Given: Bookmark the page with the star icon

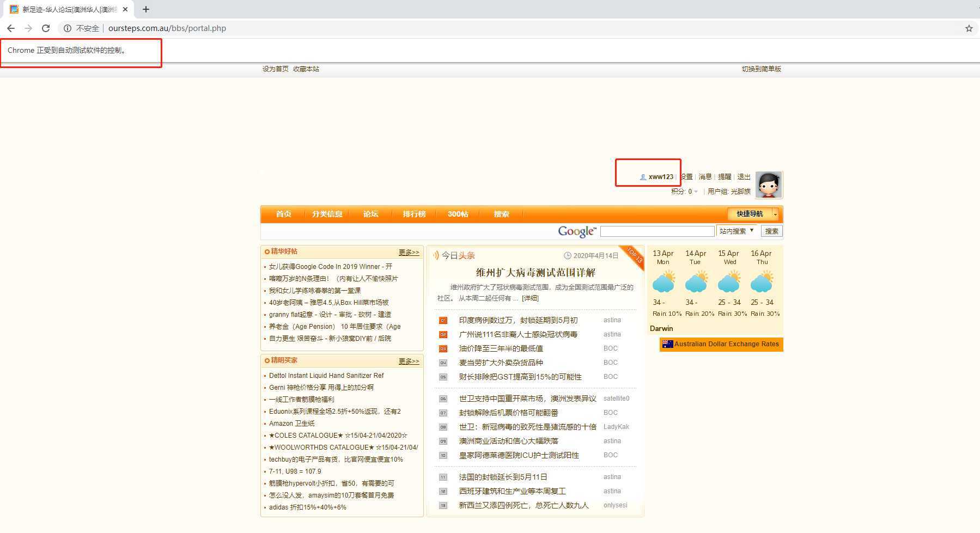Looking at the screenshot, I should (969, 28).
